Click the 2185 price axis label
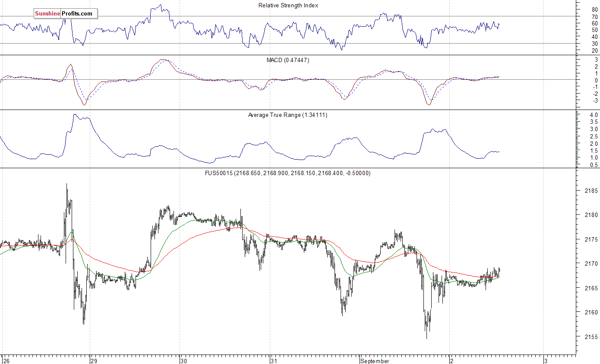 coord(591,191)
